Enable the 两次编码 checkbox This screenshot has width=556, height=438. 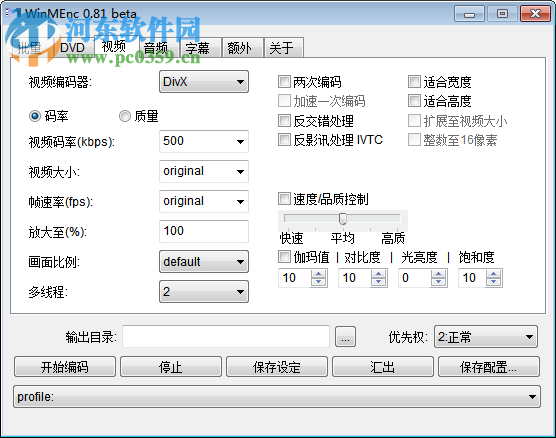click(x=284, y=82)
